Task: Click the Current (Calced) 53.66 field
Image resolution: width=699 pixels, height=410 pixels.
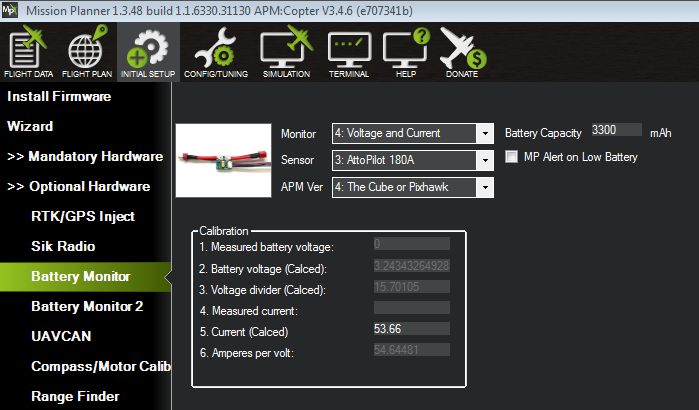Action: 411,329
